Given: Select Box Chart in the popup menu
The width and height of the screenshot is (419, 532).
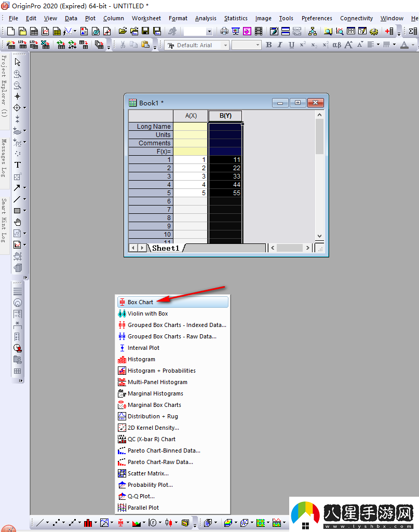Looking at the screenshot, I should coord(140,302).
